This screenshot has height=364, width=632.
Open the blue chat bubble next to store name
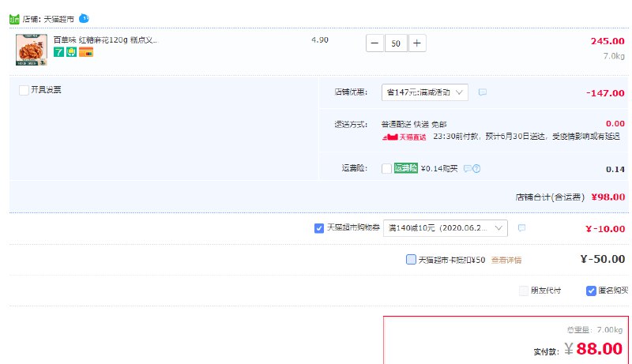(84, 18)
